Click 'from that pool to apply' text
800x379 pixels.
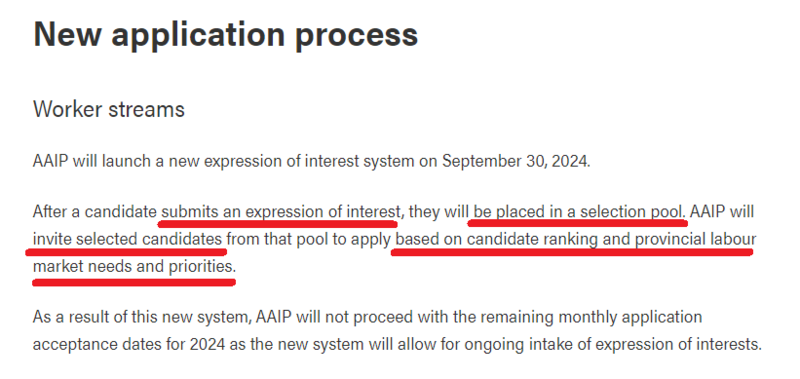[x=309, y=239]
